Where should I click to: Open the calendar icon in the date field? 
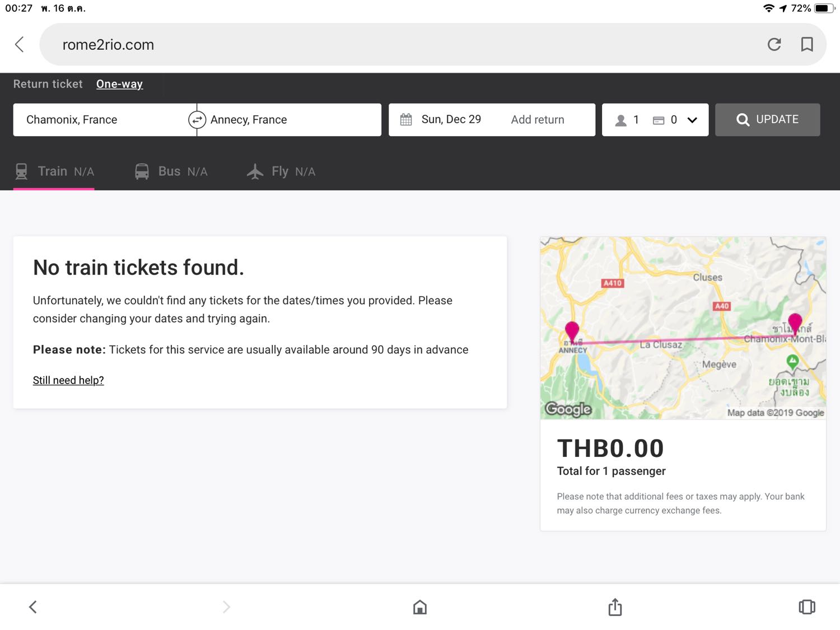pos(406,120)
